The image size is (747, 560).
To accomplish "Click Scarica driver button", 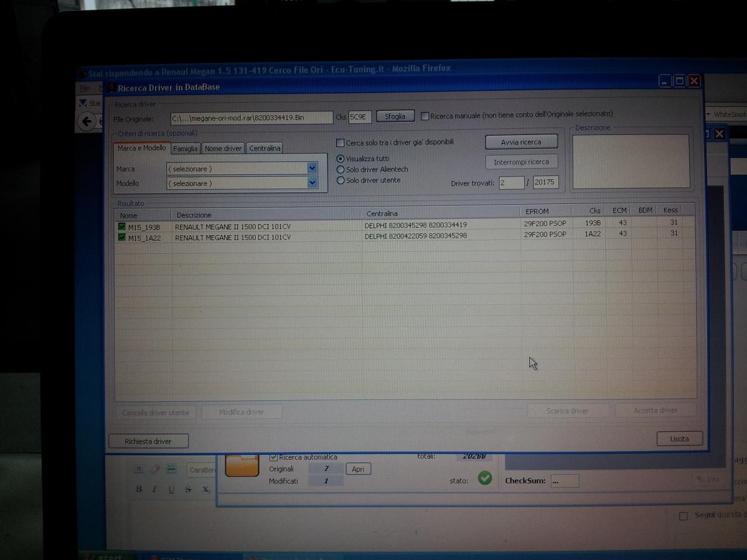I will coord(567,411).
